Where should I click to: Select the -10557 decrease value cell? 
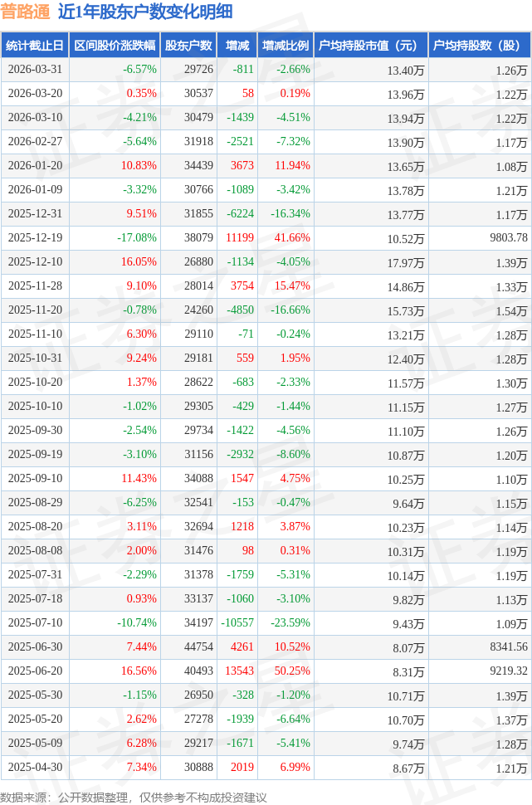(236, 622)
